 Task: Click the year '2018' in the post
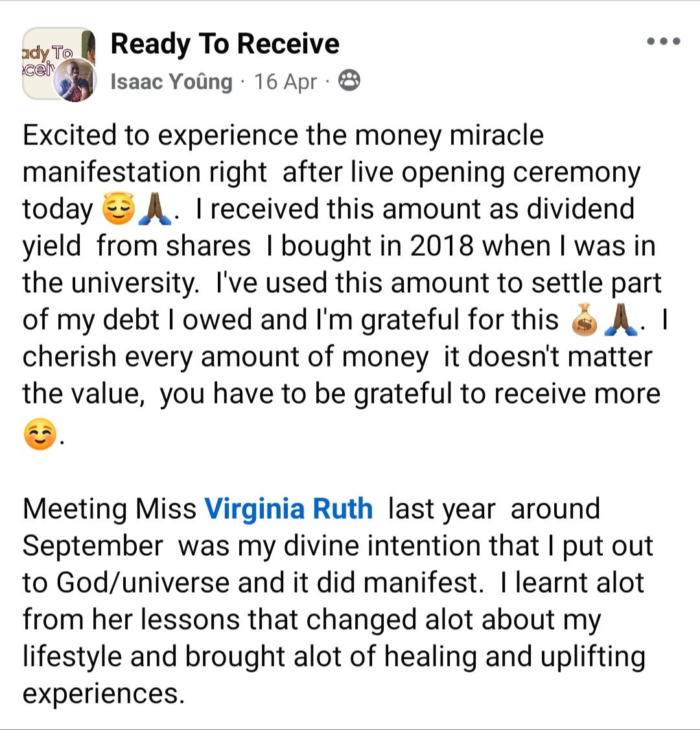(x=441, y=246)
